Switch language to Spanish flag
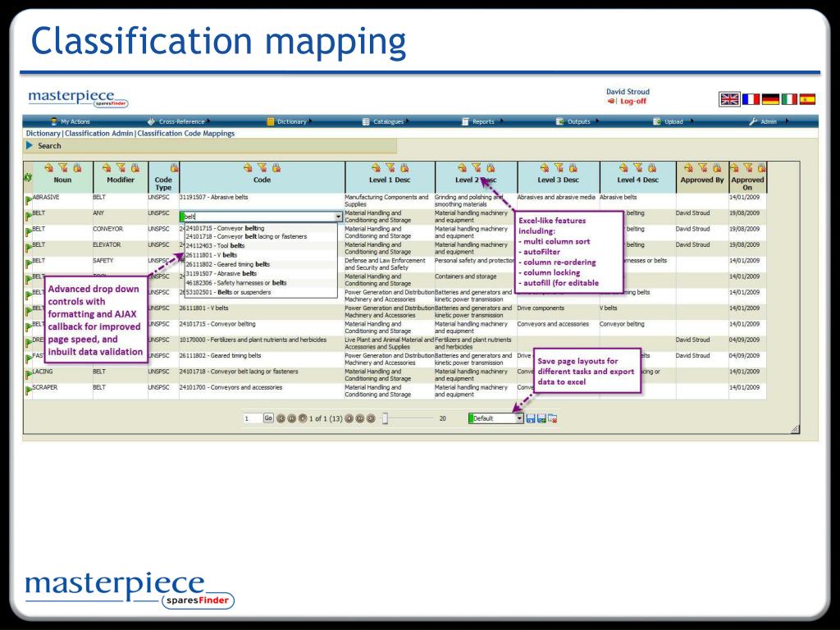This screenshot has height=630, width=840. tap(807, 99)
